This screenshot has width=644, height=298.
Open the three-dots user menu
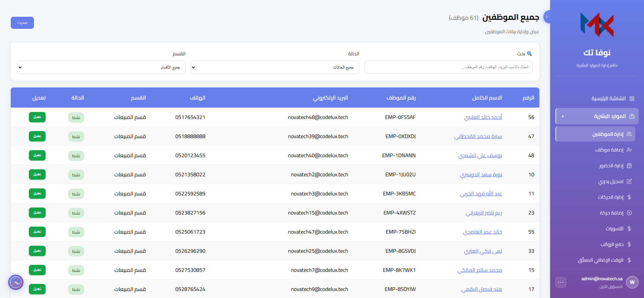point(561,282)
